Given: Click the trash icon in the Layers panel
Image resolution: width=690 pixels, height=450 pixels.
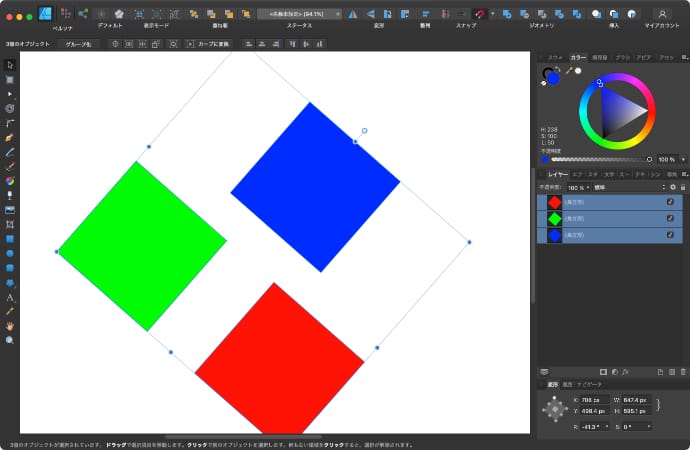Looking at the screenshot, I should click(676, 372).
